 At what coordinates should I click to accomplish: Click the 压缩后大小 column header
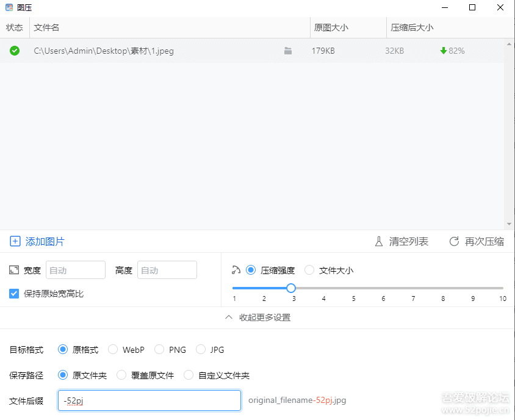[412, 27]
